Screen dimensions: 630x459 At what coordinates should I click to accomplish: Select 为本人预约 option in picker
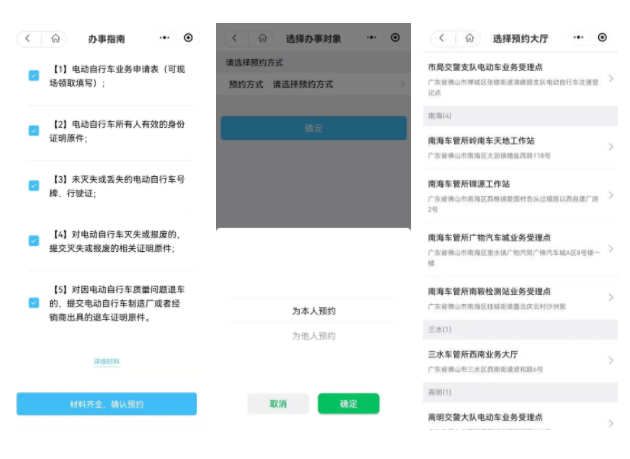313,311
